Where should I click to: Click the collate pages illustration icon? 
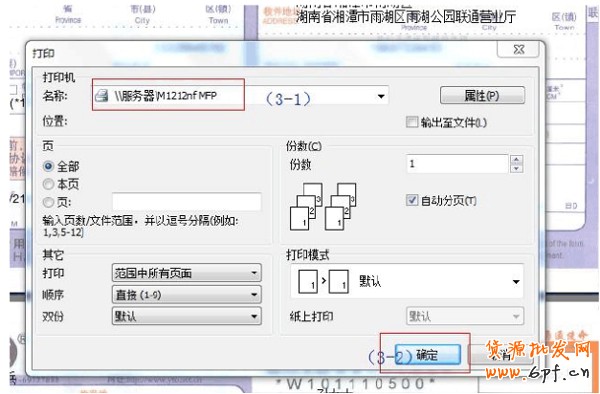click(x=323, y=206)
